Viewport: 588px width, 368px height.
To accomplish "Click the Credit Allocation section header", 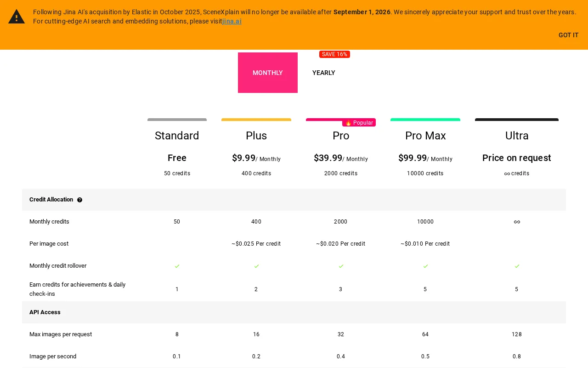I will tap(294, 200).
